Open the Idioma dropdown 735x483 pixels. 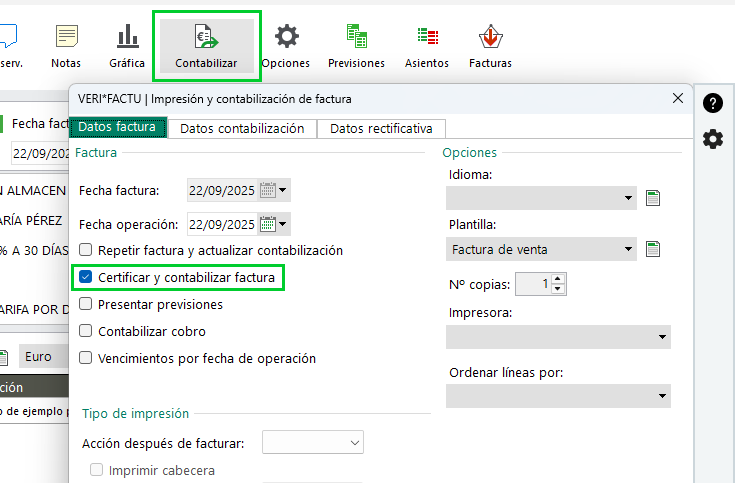pyautogui.click(x=541, y=198)
